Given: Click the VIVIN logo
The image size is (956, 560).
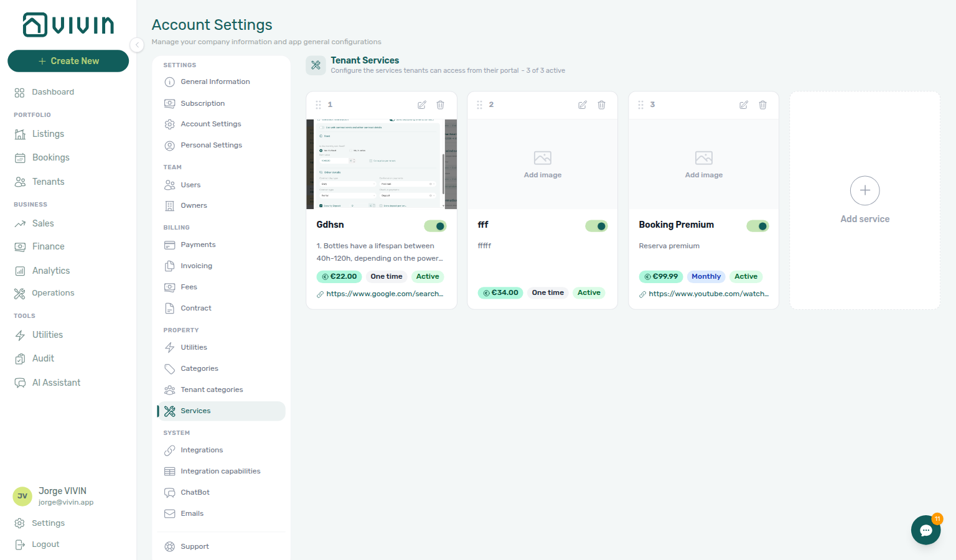Looking at the screenshot, I should coord(68,25).
